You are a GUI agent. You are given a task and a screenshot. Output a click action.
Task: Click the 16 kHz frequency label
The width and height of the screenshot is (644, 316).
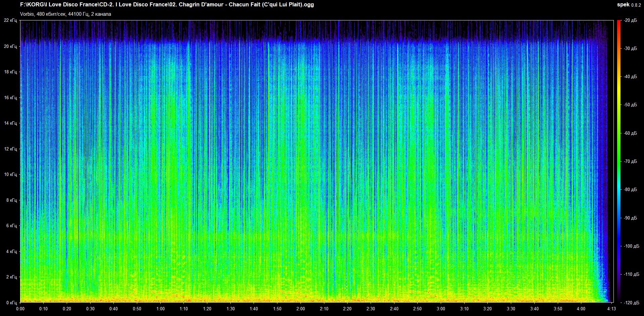click(x=10, y=98)
